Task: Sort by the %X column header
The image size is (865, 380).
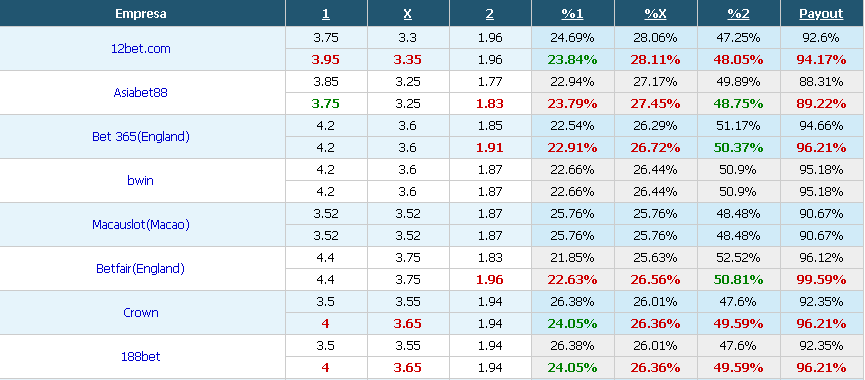Action: [655, 14]
